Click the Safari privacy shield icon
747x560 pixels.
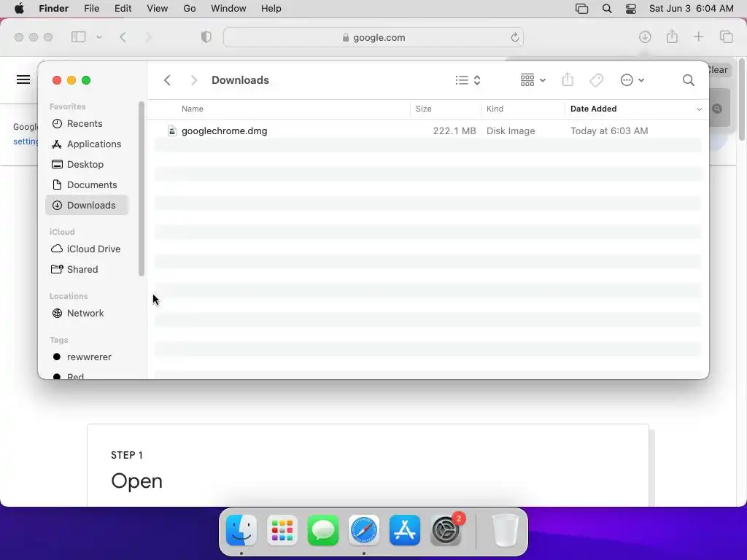pos(206,37)
